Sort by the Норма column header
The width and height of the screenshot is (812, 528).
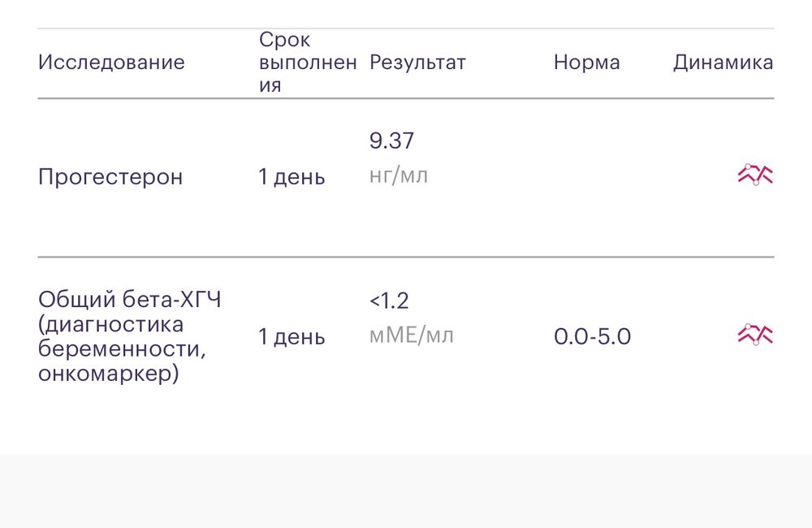(x=587, y=62)
